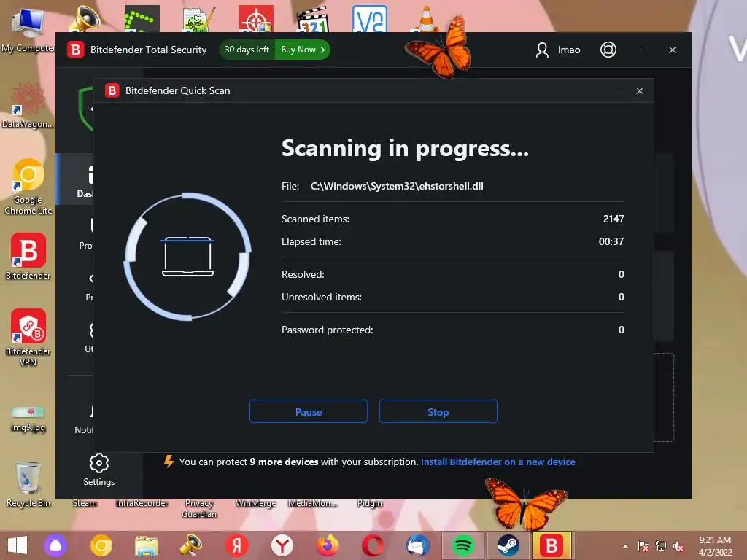
Task: Open the lmao user account menu
Action: coord(558,50)
